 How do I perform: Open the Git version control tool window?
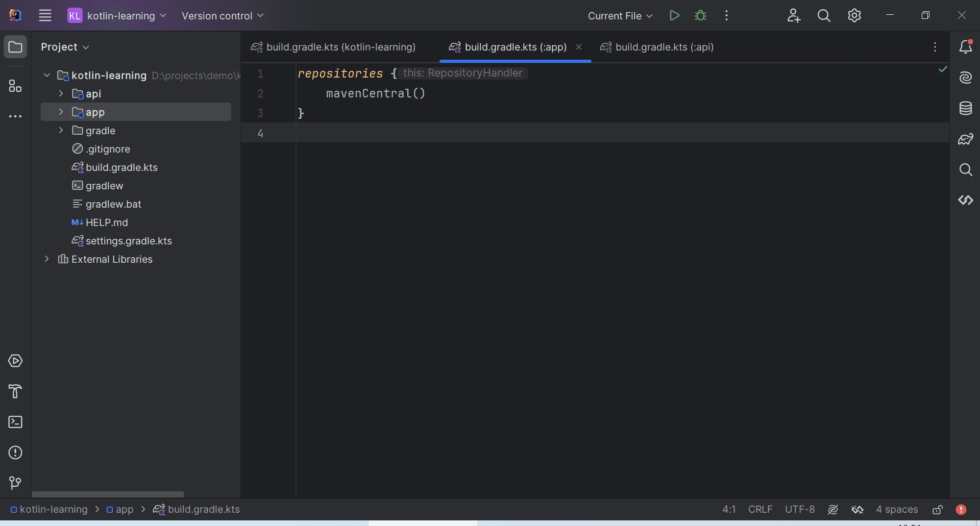[x=15, y=483]
